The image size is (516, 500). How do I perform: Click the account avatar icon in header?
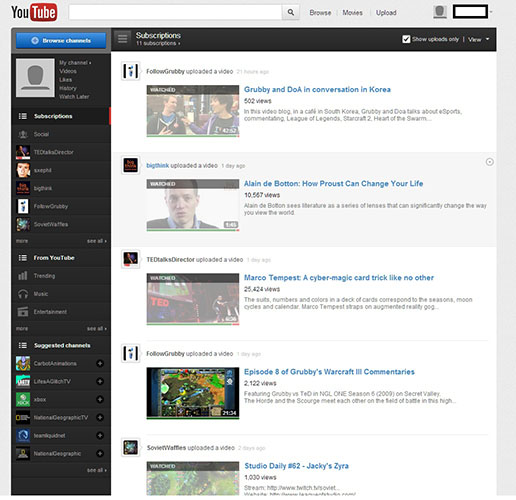[x=440, y=12]
